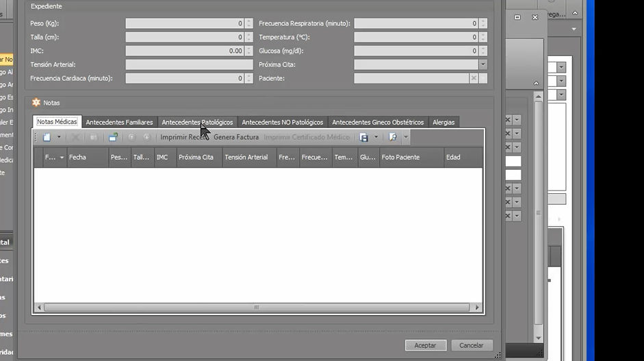644x361 pixels.
Task: Click the move-up arrow icon
Action: pyautogui.click(x=131, y=137)
